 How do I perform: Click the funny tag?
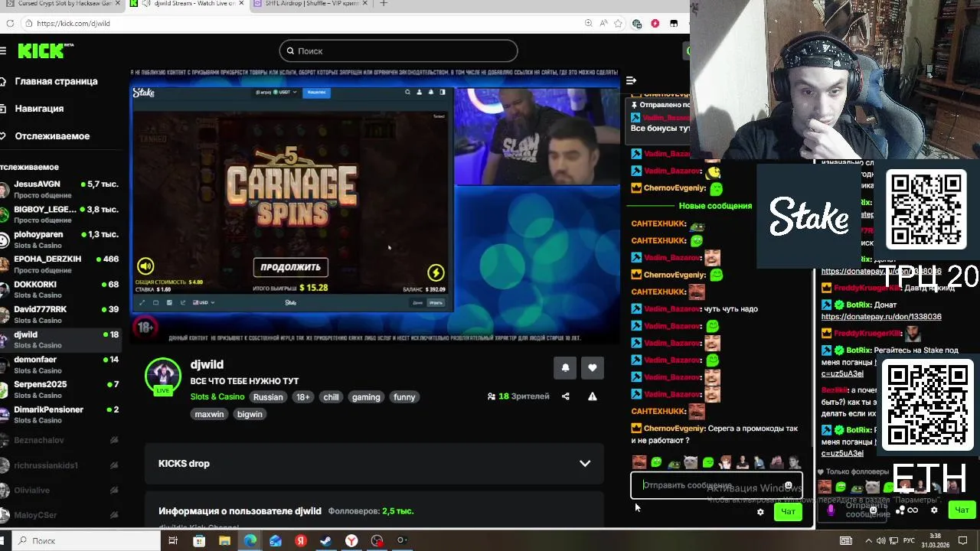click(x=404, y=397)
